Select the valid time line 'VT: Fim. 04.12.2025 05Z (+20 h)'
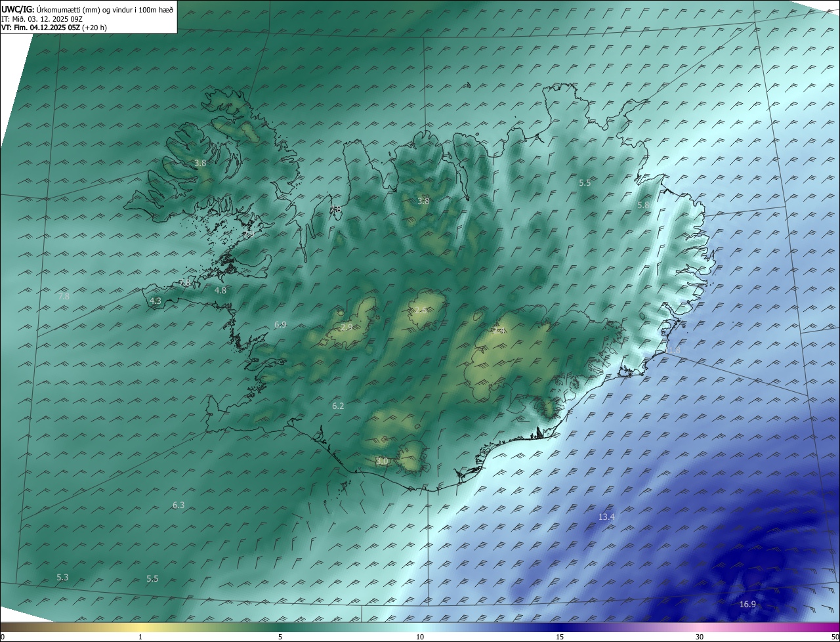Image resolution: width=840 pixels, height=642 pixels. click(54, 28)
